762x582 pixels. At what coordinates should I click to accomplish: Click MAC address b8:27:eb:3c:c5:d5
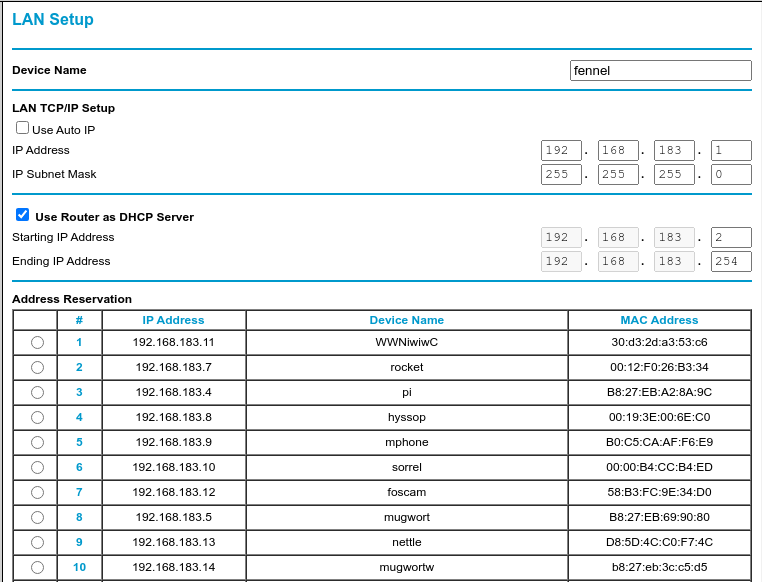pyautogui.click(x=659, y=567)
